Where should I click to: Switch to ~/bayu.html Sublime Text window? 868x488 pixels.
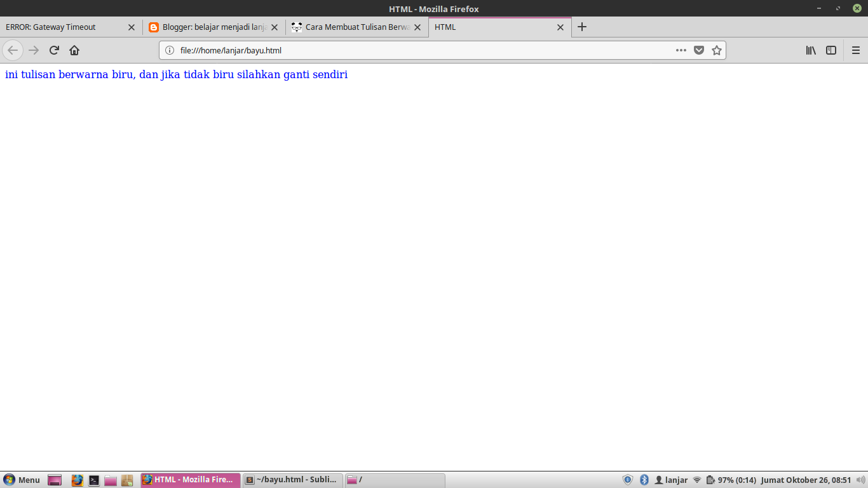[293, 480]
